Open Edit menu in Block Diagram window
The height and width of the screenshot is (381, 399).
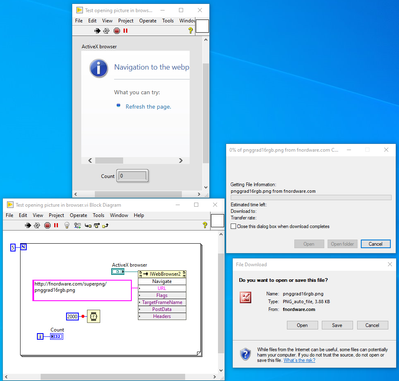[x=23, y=215]
